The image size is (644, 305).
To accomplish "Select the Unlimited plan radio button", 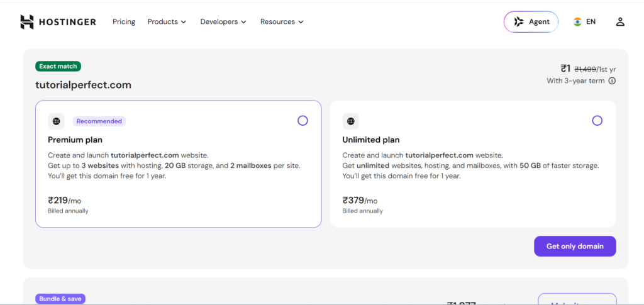I will pos(597,121).
